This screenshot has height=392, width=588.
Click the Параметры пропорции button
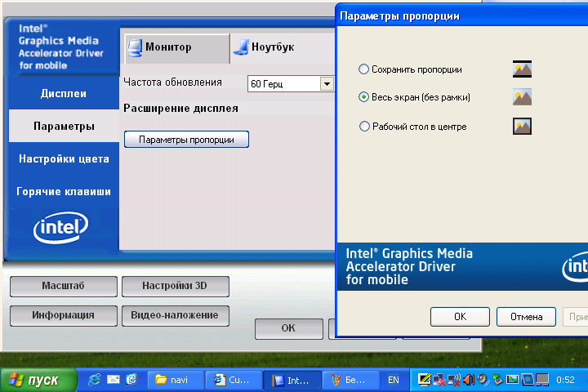pos(186,140)
